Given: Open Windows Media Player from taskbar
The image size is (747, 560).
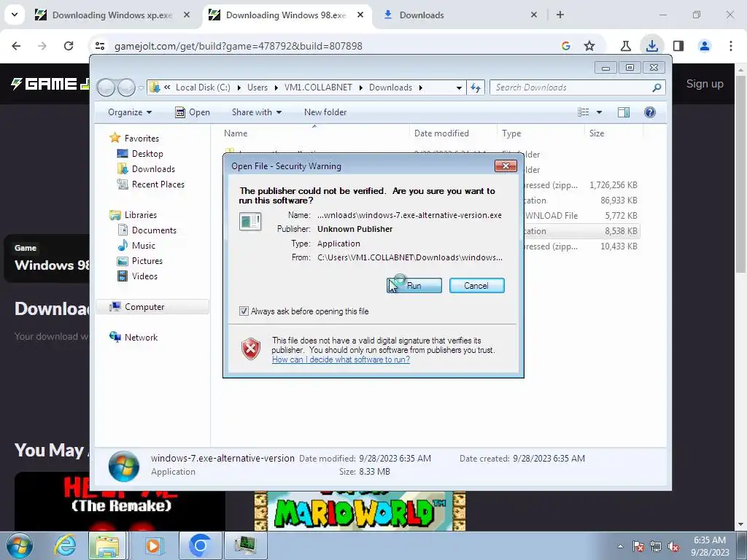Looking at the screenshot, I should tap(153, 545).
